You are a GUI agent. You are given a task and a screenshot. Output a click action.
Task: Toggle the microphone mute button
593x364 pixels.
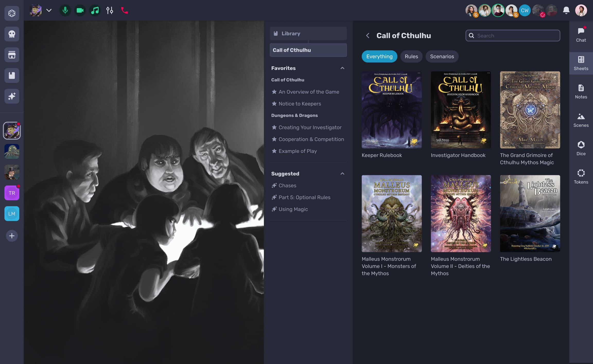click(x=65, y=11)
